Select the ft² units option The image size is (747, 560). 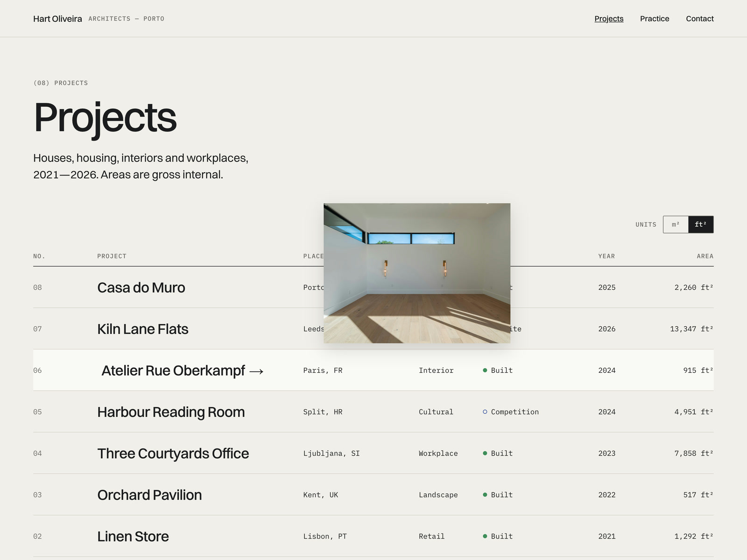click(x=701, y=224)
